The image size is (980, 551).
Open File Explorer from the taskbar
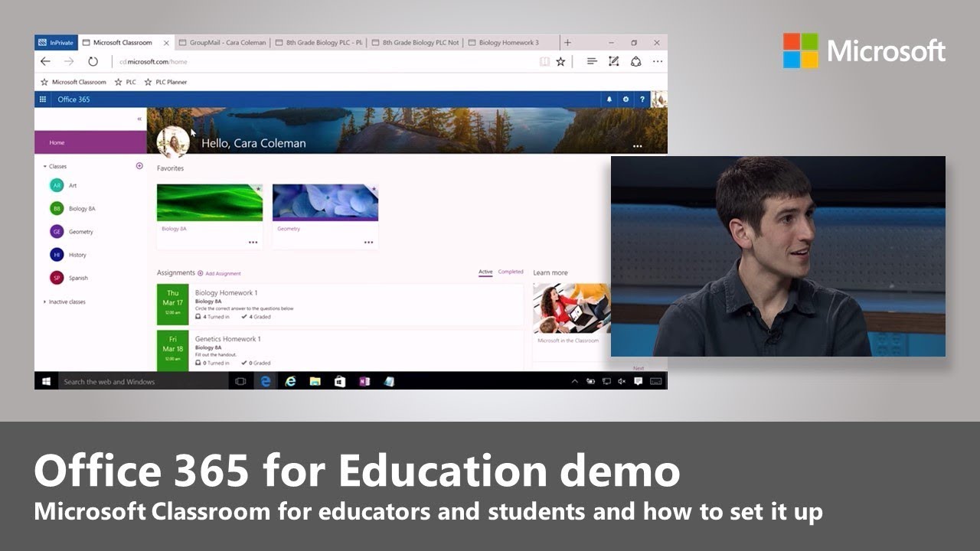pyautogui.click(x=315, y=381)
